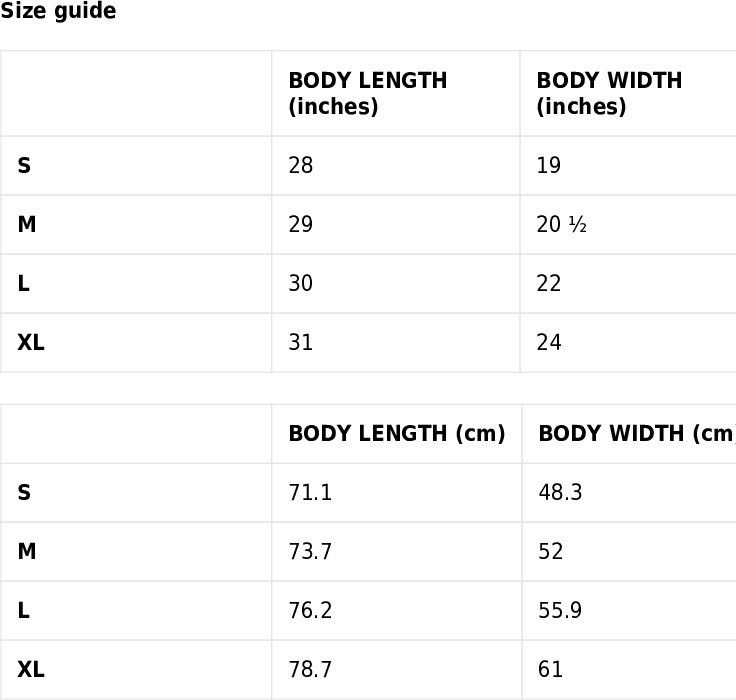Click the 71.1 cm body length cell
The width and height of the screenshot is (736, 700).
[310, 493]
